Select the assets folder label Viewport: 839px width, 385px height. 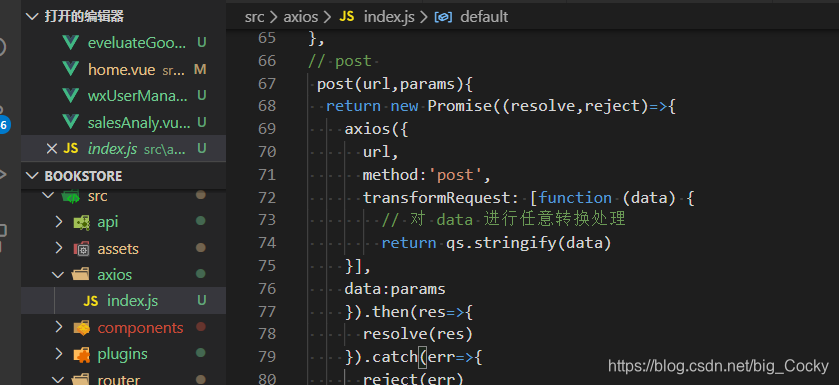coord(118,249)
